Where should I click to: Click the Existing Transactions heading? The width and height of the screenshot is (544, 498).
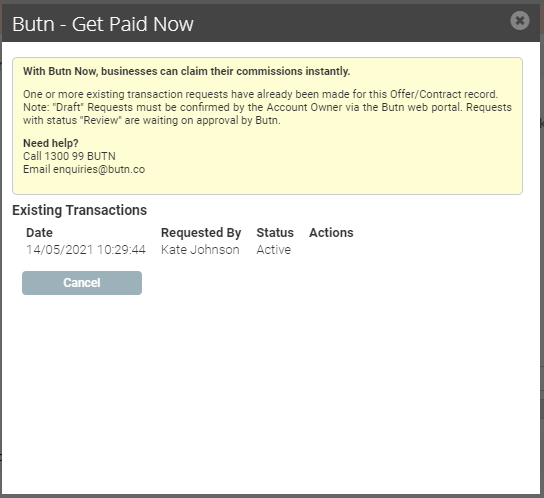tap(79, 210)
